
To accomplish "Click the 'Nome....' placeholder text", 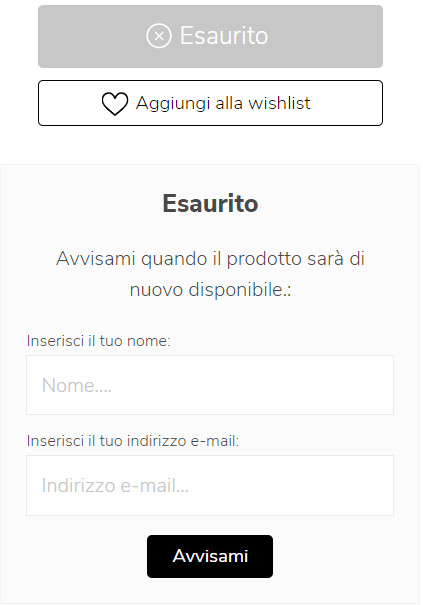I will pos(76,385).
